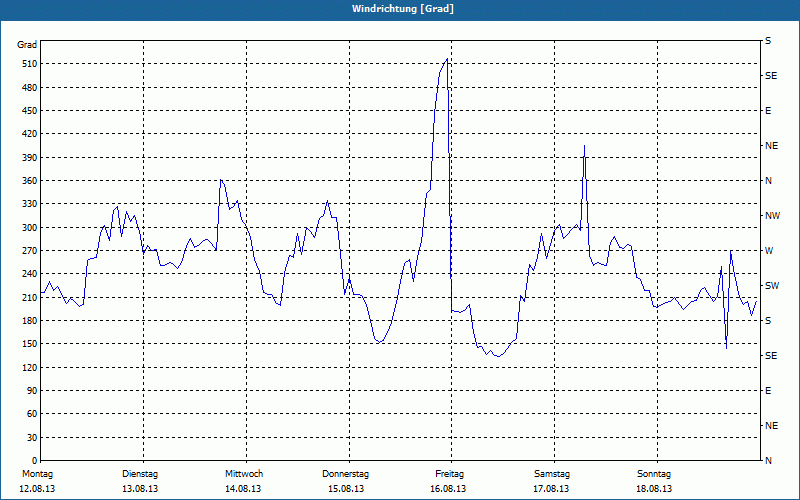
Task: Click the Montag day label
Action: [x=37, y=474]
